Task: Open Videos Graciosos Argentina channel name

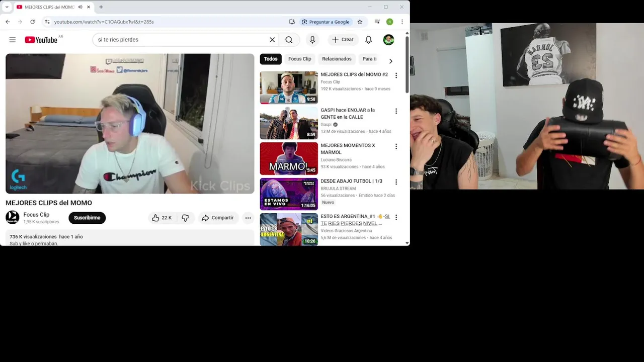Action: point(346,231)
